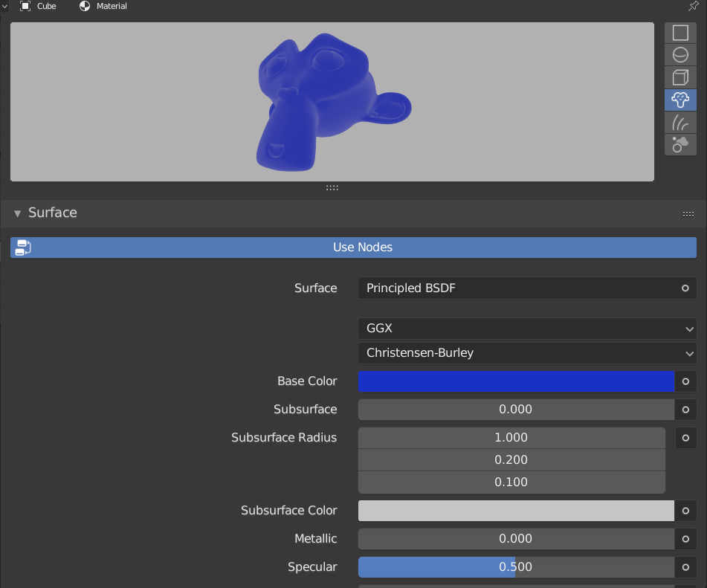Viewport: 707px width, 588px height.
Task: Open the editor type dropdown arrow at top-left
Action: 4,6
